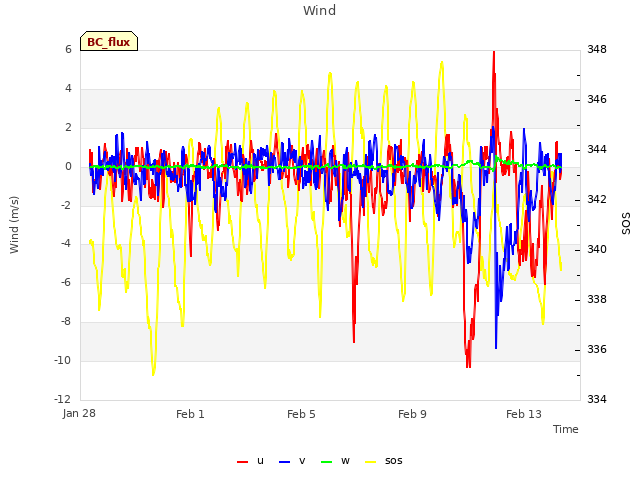Click the -8 left axis value
This screenshot has width=640, height=480.
tap(65, 322)
